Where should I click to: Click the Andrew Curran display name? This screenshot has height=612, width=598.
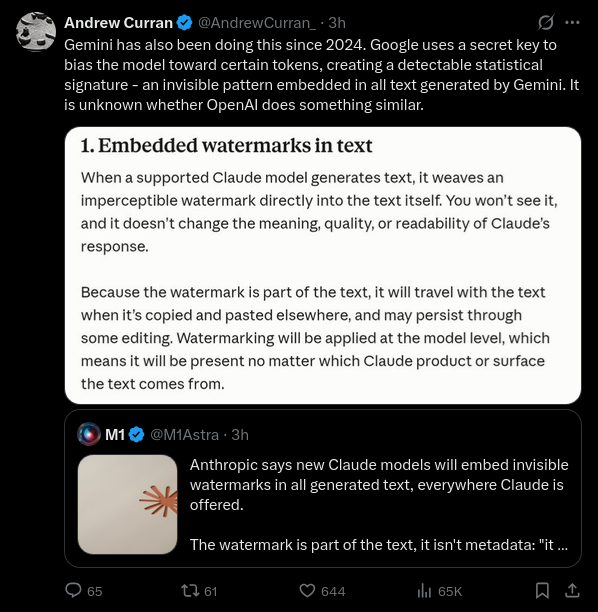pyautogui.click(x=118, y=23)
